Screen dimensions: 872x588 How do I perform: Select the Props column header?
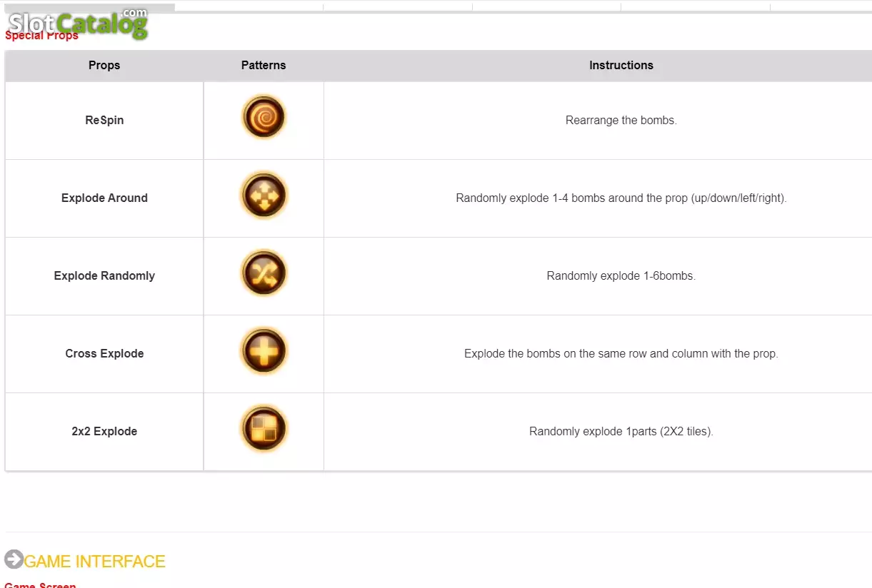104,65
